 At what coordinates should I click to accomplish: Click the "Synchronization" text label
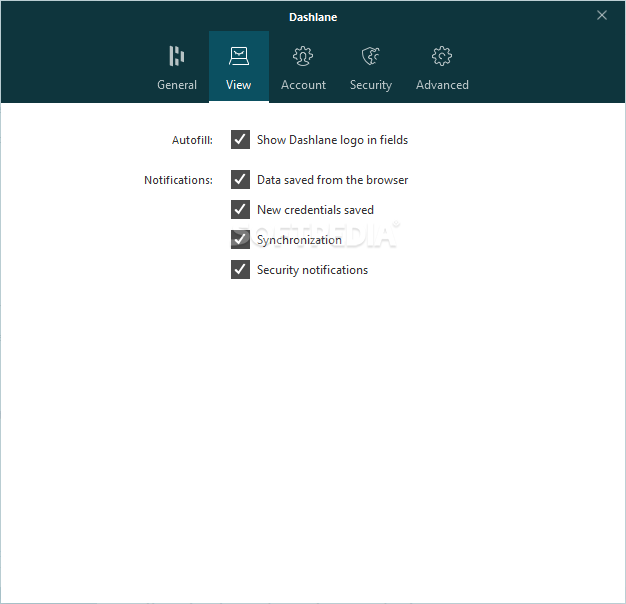(x=299, y=240)
